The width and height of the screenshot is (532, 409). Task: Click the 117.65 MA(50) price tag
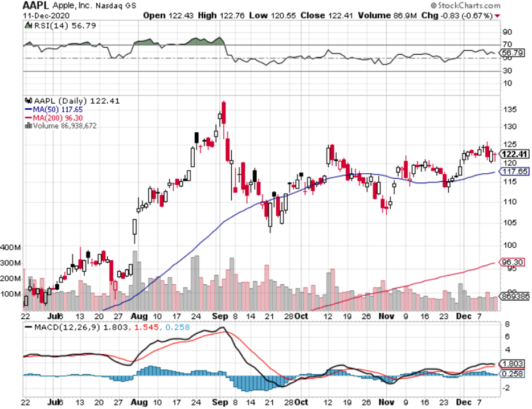(x=514, y=171)
